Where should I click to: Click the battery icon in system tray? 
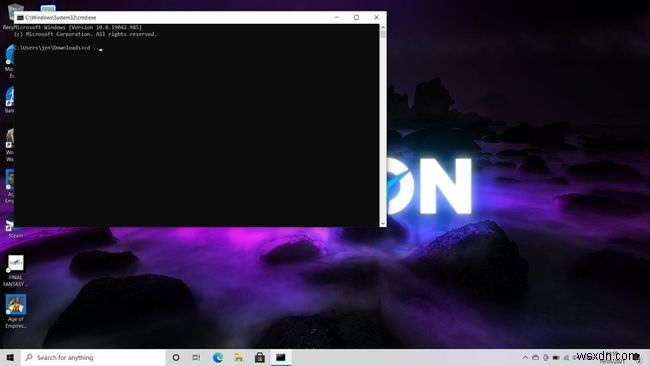(x=556, y=357)
